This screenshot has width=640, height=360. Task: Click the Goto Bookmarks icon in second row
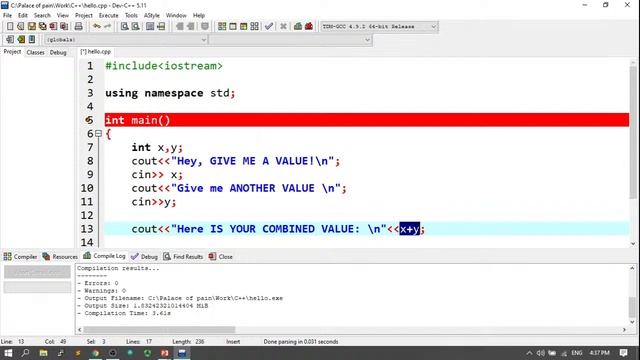pos(32,40)
